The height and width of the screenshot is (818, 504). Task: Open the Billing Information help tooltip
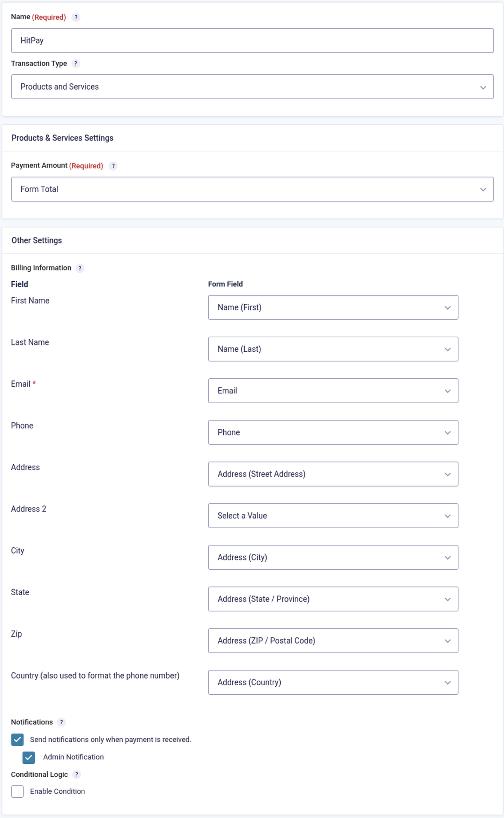pyautogui.click(x=80, y=268)
